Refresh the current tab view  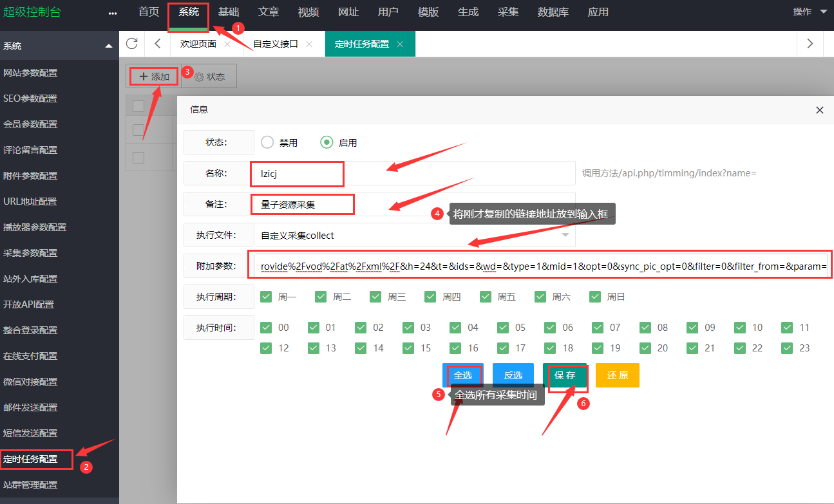pyautogui.click(x=132, y=44)
